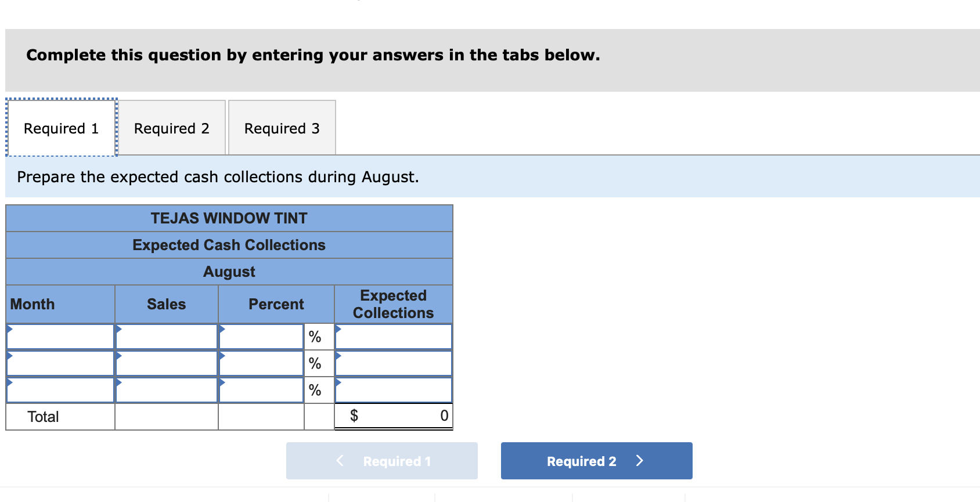Open the third Expected Collections dropdown
980x502 pixels.
click(x=392, y=389)
